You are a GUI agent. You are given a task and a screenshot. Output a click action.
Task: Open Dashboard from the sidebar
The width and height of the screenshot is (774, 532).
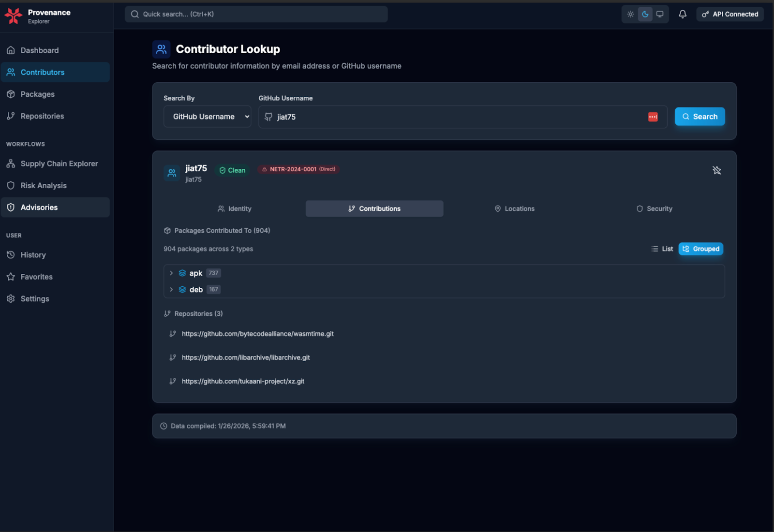tap(39, 50)
